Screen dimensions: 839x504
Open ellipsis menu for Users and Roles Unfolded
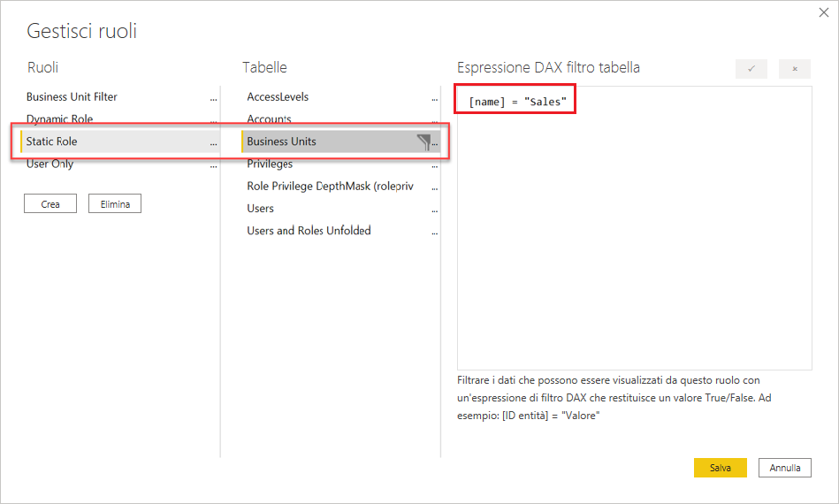[434, 232]
